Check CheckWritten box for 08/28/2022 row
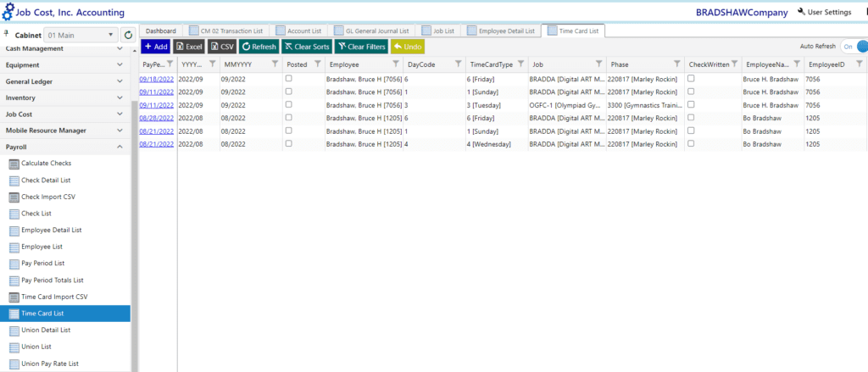The image size is (868, 372). [691, 117]
